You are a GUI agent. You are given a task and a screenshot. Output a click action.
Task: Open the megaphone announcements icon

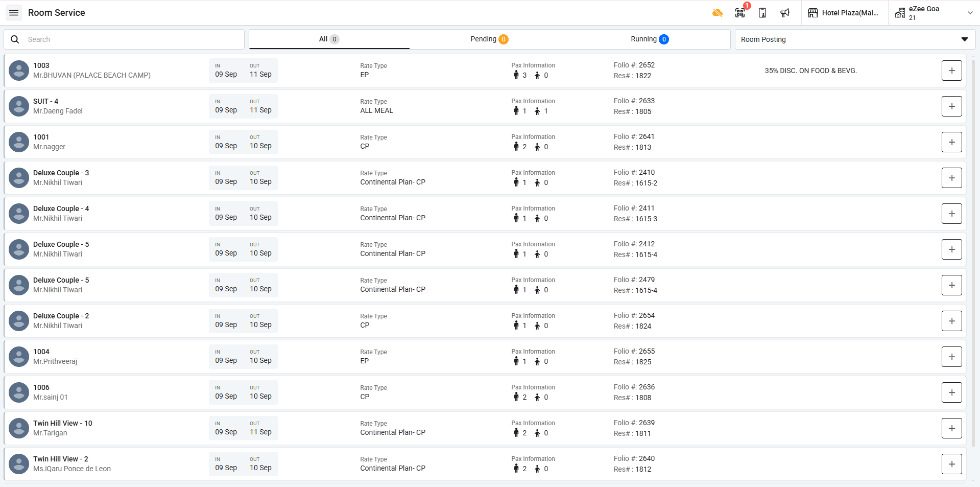[x=785, y=13]
